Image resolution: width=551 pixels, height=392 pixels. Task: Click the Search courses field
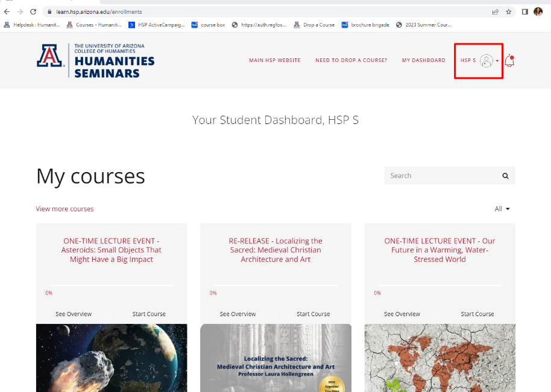(x=450, y=176)
